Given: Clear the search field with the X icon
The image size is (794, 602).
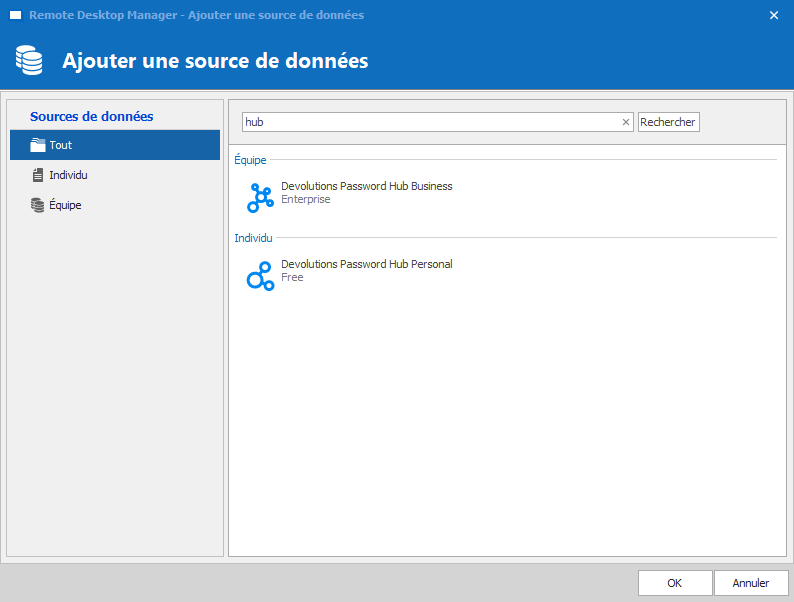Looking at the screenshot, I should tap(626, 122).
